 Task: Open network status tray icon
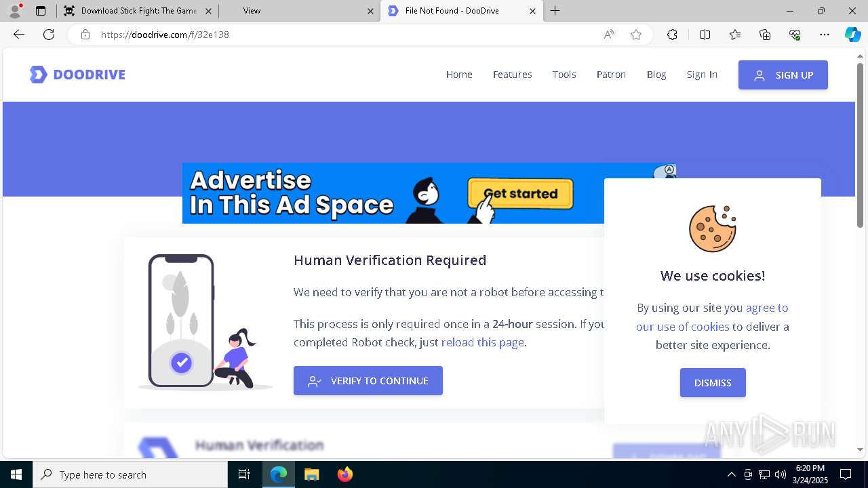[764, 474]
